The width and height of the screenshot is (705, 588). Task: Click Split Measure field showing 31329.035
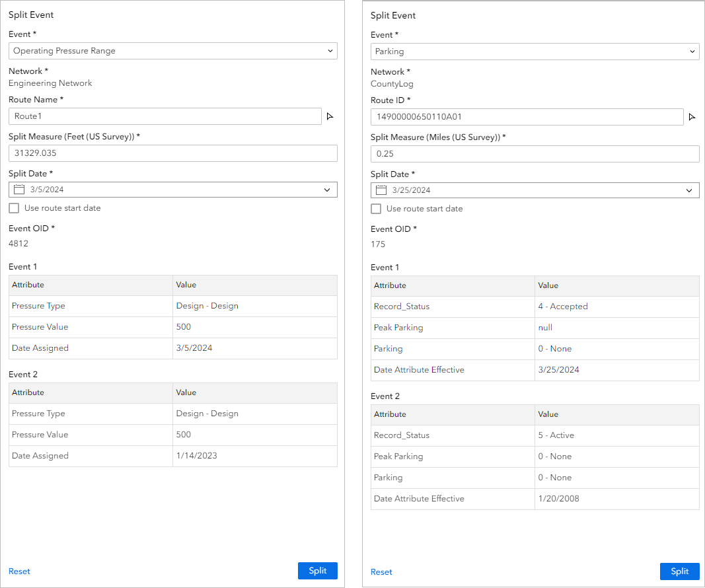click(x=172, y=153)
